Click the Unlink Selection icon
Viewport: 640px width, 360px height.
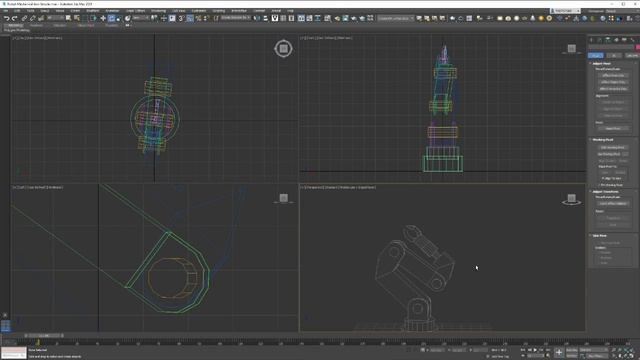pyautogui.click(x=32, y=18)
